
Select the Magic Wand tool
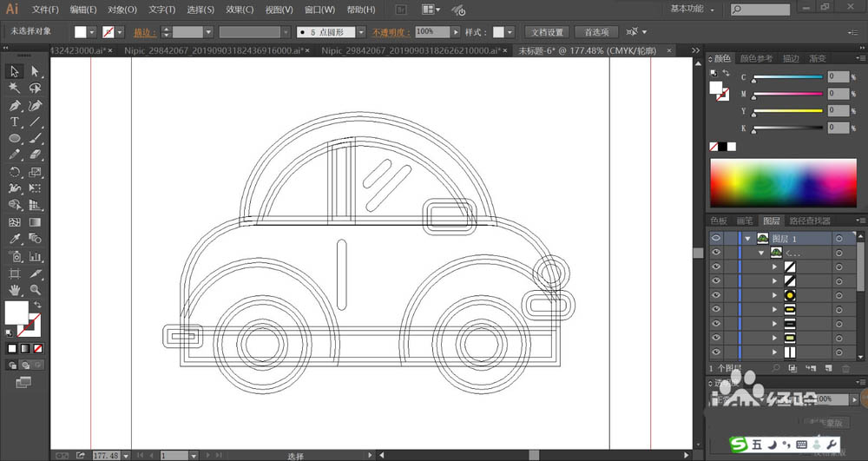coord(15,88)
